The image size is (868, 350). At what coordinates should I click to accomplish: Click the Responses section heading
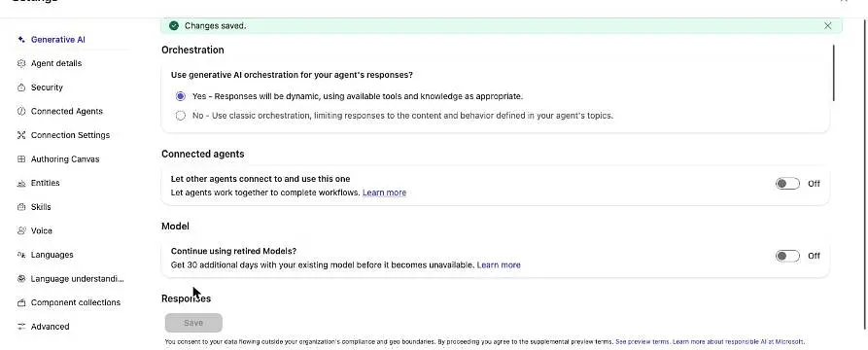tap(186, 298)
